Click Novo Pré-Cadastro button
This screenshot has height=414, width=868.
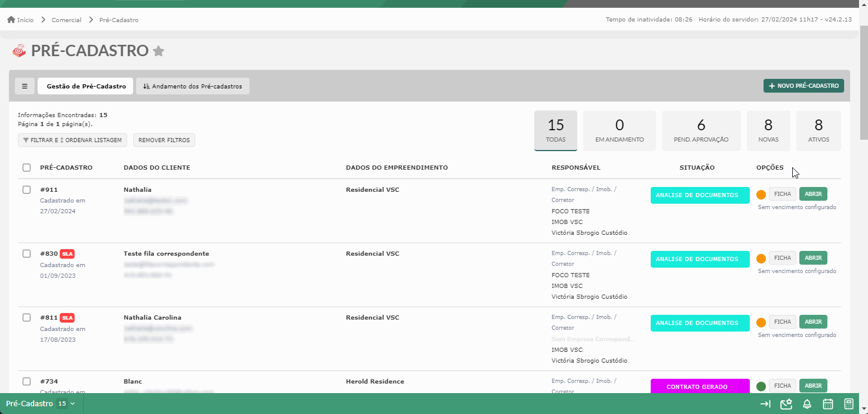tap(804, 86)
